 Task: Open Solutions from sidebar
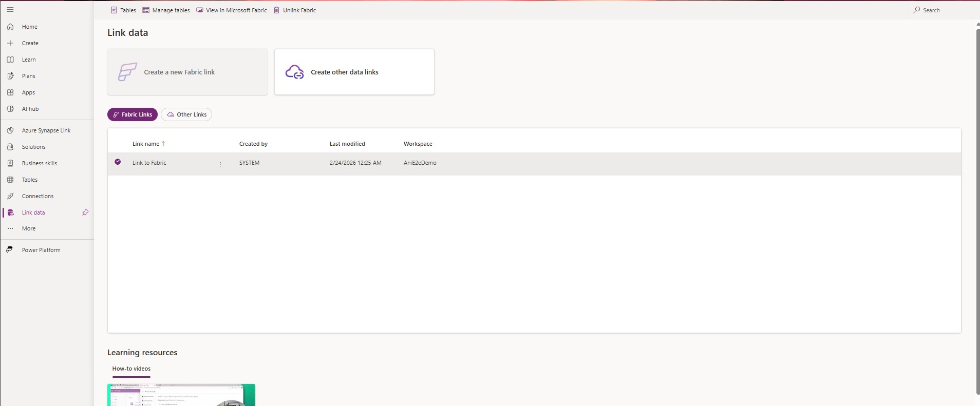coord(34,147)
